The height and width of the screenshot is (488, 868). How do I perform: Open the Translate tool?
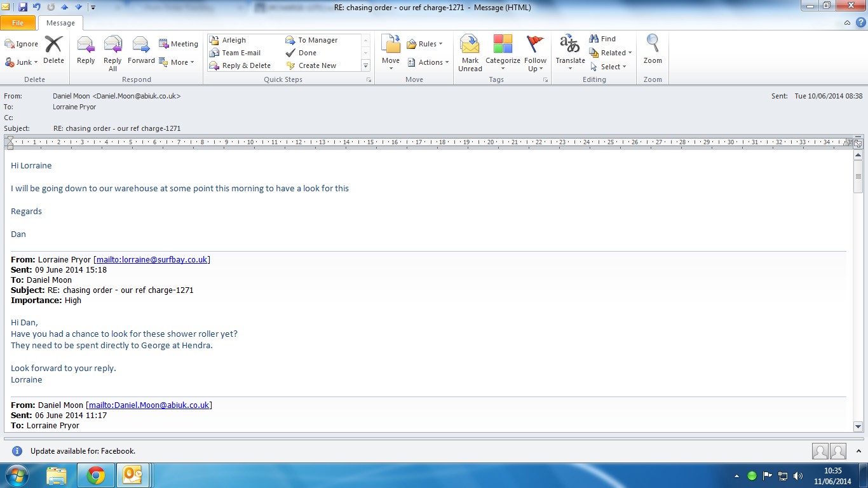click(570, 51)
